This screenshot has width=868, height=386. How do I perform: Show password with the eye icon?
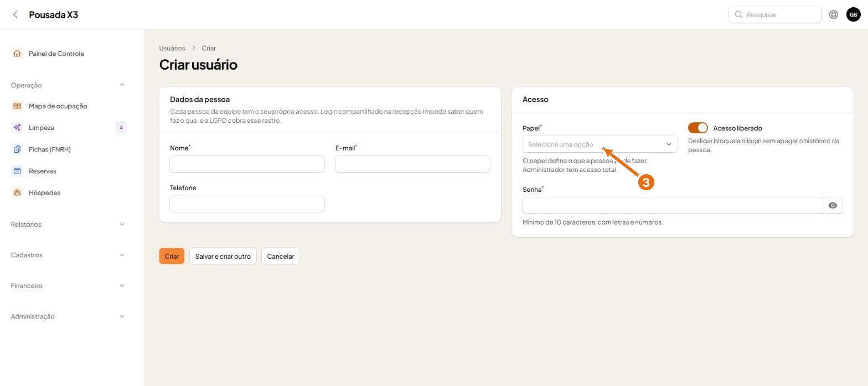point(833,206)
